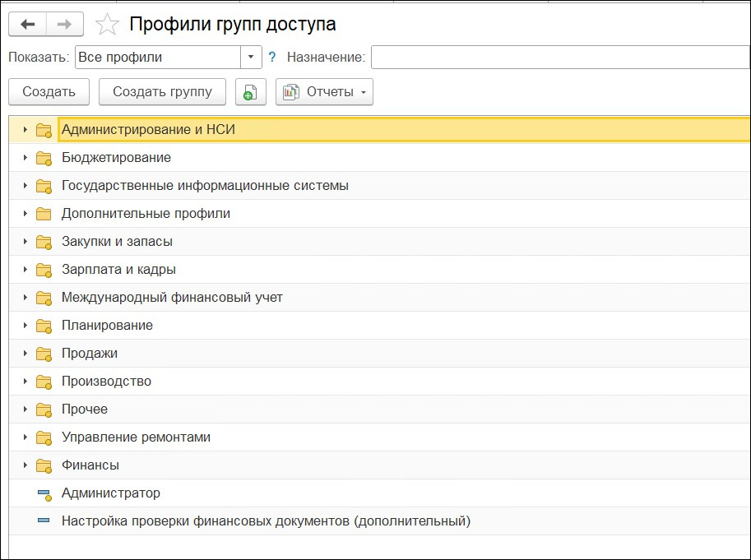This screenshot has width=751, height=560.
Task: Add Профили групп доступа to favorites via star
Action: pos(106,24)
